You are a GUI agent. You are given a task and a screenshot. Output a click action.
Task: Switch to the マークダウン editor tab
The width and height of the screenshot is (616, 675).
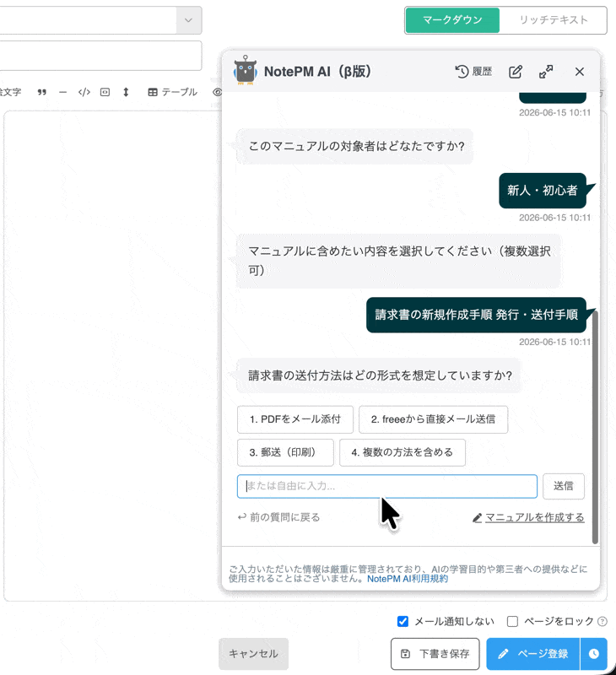click(452, 19)
